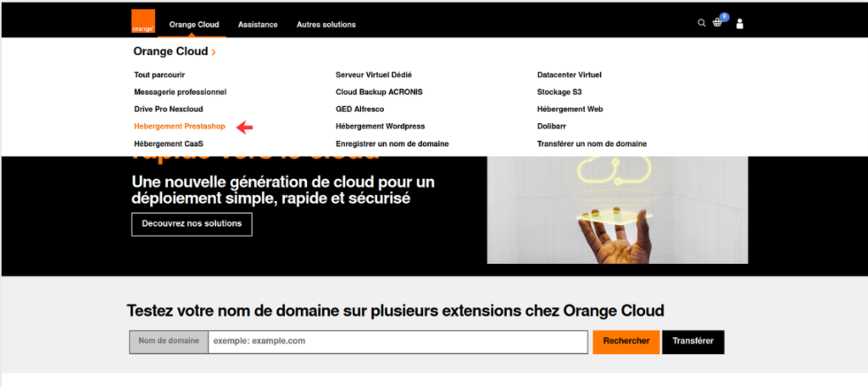Click the Orange logo in header

(143, 23)
